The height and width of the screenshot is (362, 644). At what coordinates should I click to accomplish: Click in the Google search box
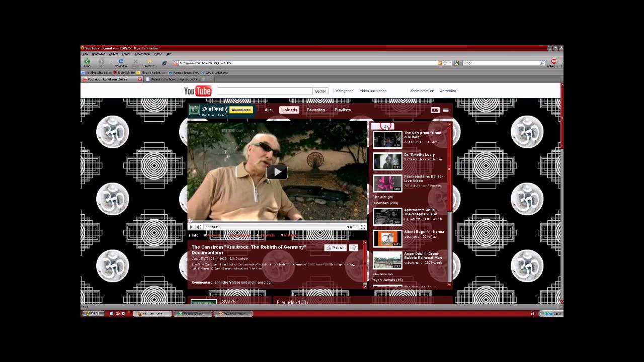[501, 63]
